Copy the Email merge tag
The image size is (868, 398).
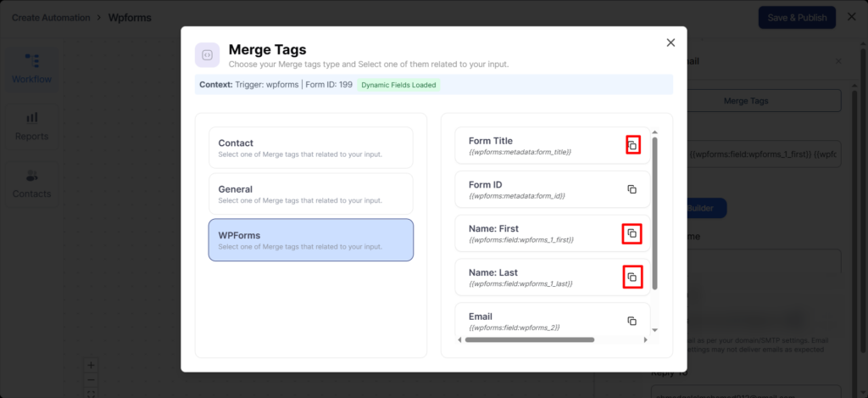632,321
